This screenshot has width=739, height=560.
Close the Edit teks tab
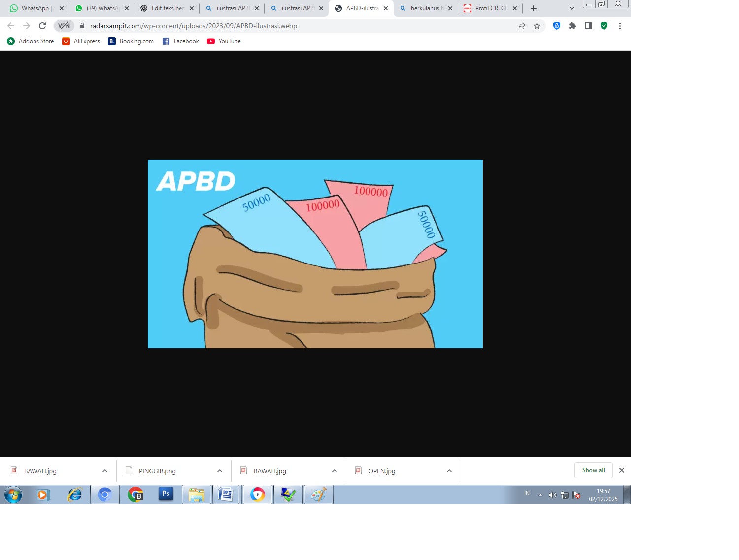coord(192,8)
